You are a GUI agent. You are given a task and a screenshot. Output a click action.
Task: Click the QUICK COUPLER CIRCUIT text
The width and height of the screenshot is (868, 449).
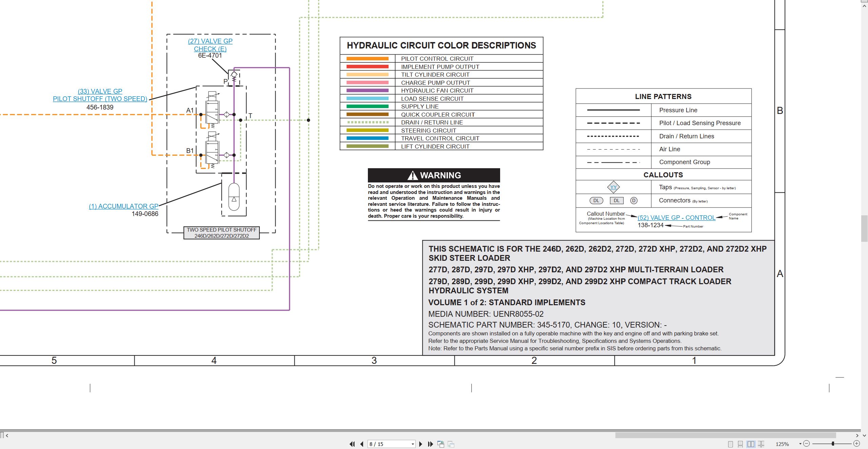(x=438, y=115)
